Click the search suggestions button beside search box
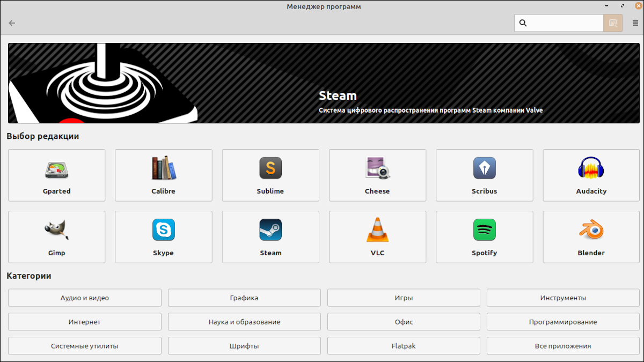 point(612,23)
